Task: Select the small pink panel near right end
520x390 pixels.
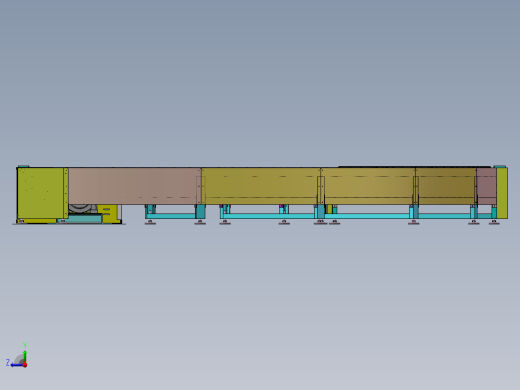Action: (486, 186)
